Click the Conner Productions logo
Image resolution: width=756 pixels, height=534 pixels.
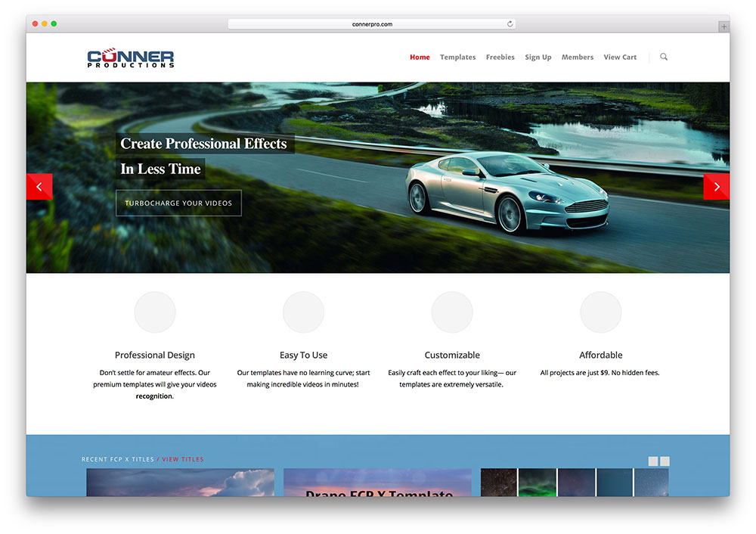(131, 57)
